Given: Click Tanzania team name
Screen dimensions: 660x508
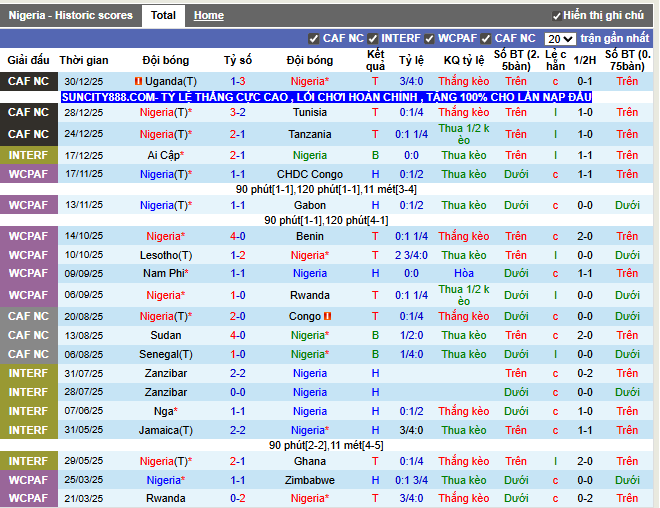Looking at the screenshot, I should point(310,134).
